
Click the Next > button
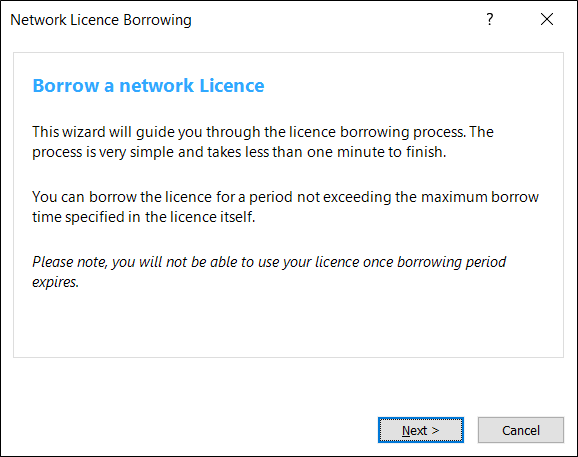coord(421,430)
